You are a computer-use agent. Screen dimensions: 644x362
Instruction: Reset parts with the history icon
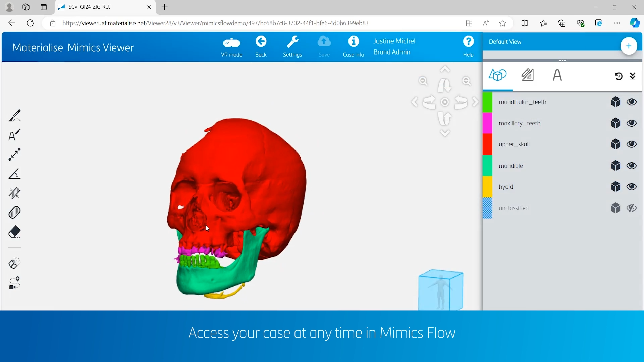pos(619,76)
